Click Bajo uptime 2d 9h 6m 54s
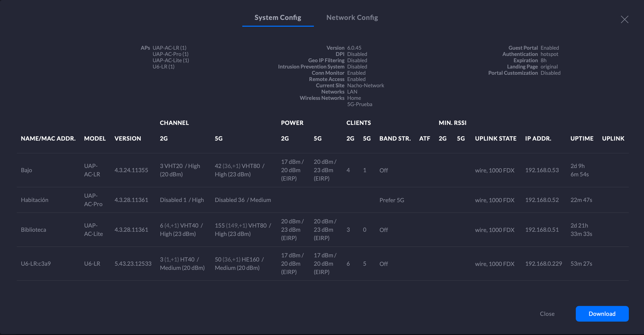644x335 pixels. tap(580, 170)
